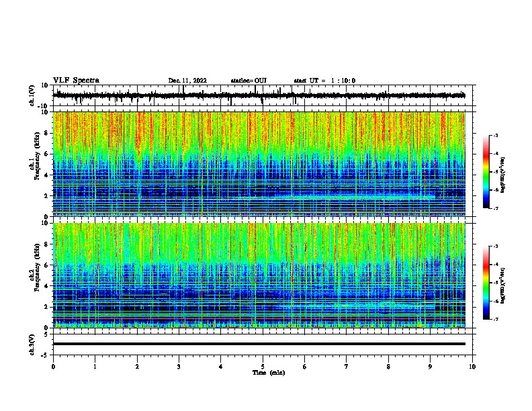Select the date text "Dec. 11, 2022"
Image resolution: width=532 pixels, height=411 pixels.
pyautogui.click(x=187, y=81)
